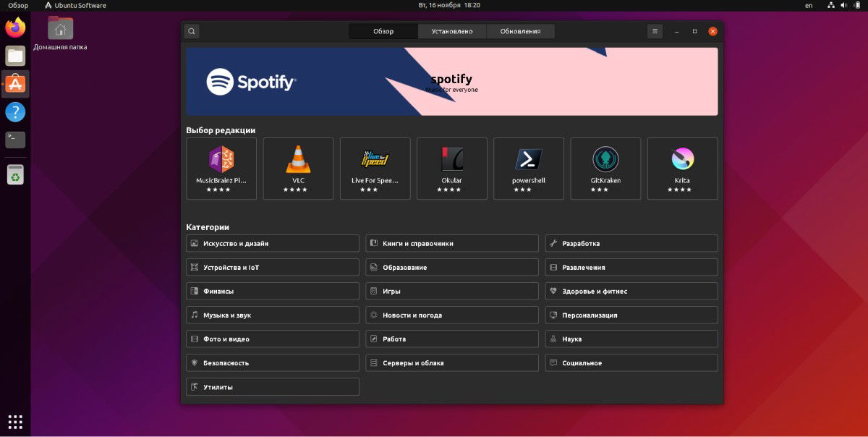Screen dimensions: 868x437
Task: Open category Образование
Action: coord(452,267)
